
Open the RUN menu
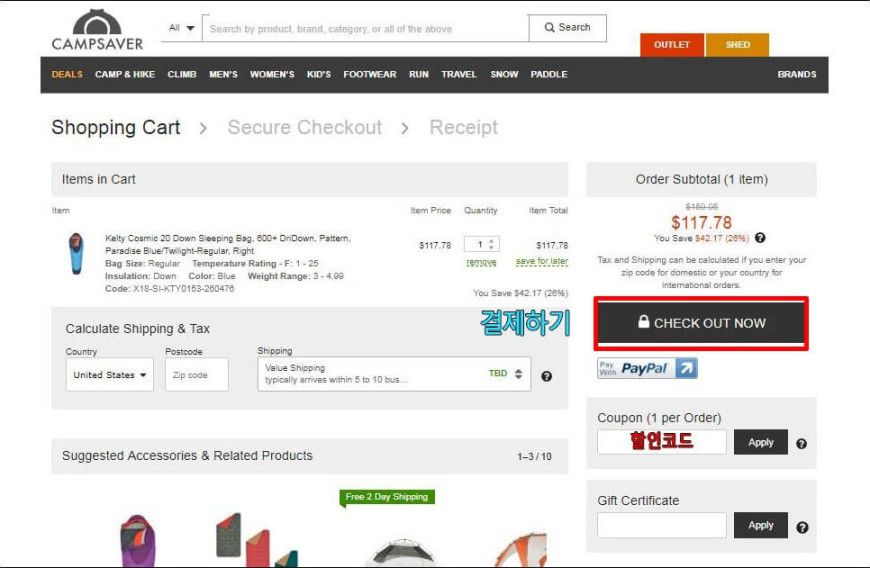click(419, 74)
